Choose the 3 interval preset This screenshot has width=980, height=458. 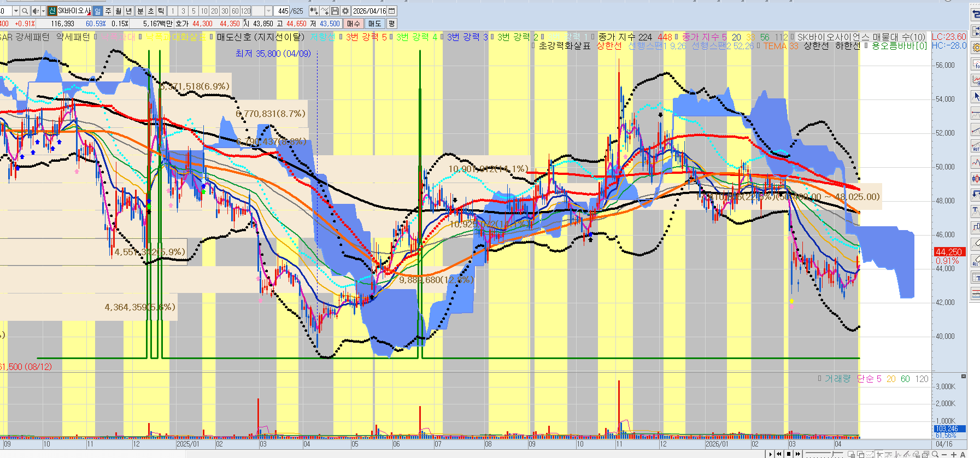tap(183, 11)
